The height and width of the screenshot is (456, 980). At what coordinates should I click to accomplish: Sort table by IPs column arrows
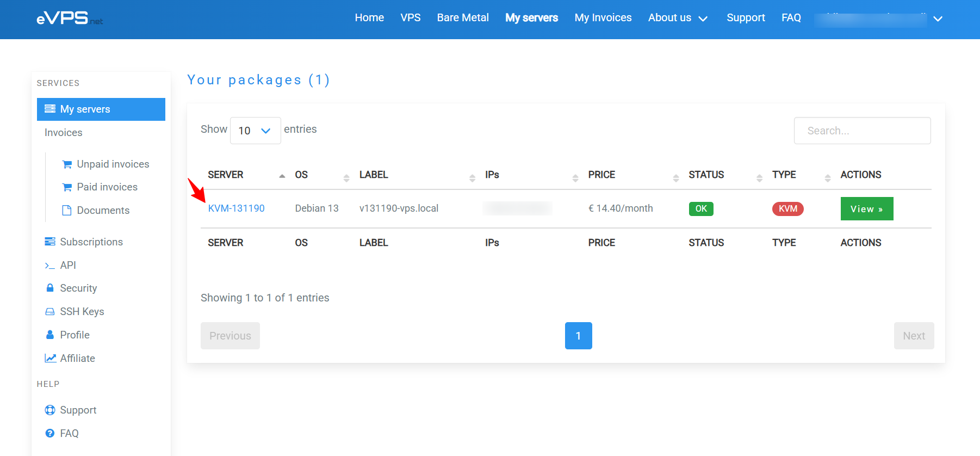click(x=575, y=178)
